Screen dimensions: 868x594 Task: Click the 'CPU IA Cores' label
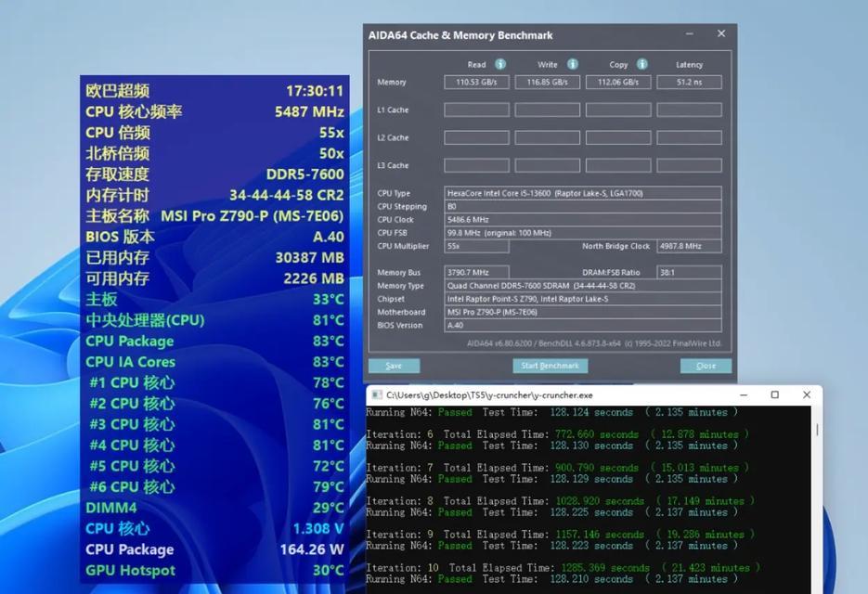130,362
